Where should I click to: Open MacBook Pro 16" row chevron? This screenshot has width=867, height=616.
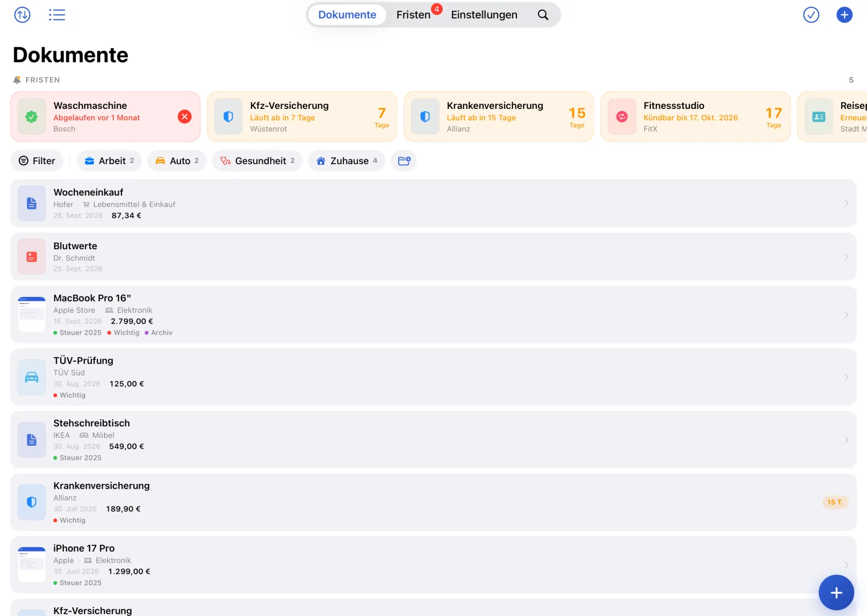[846, 315]
